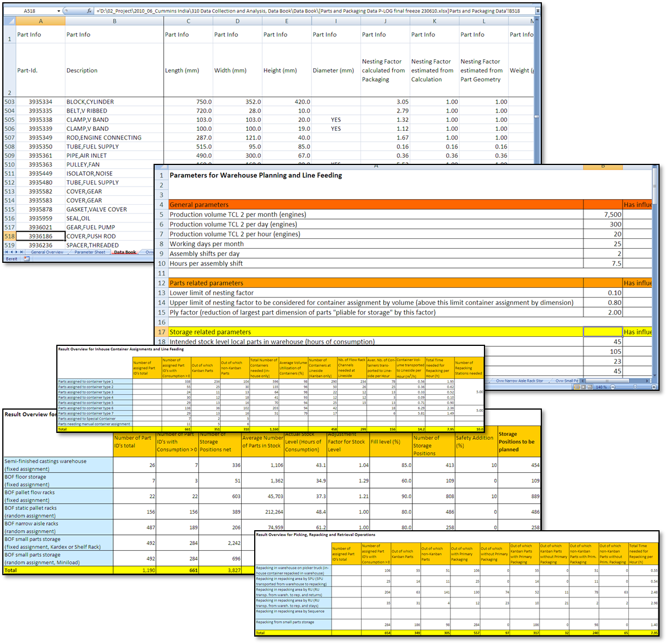Open the Name Box dropdown arrow
The width and height of the screenshot is (667, 644).
point(59,10)
